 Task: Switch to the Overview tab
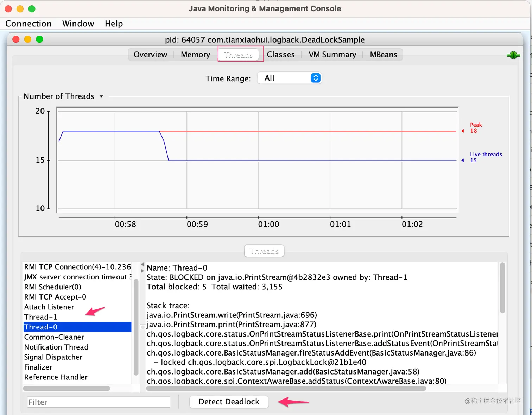tap(151, 55)
